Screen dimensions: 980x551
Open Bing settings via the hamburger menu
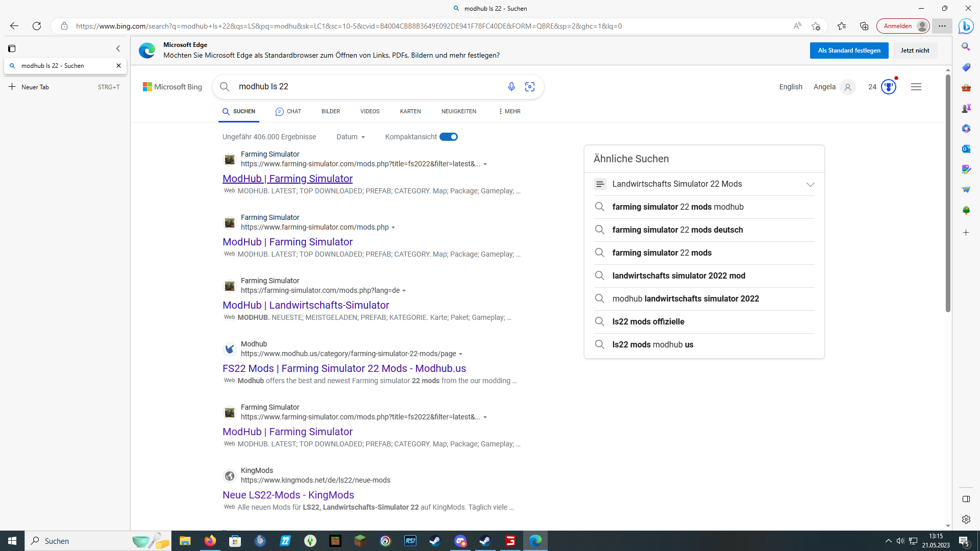[916, 87]
